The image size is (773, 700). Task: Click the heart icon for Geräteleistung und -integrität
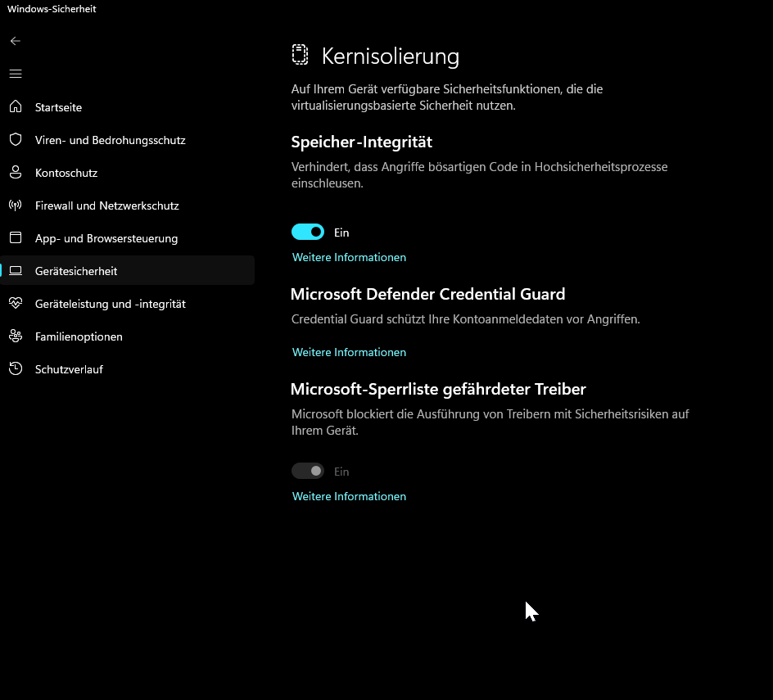click(x=16, y=303)
